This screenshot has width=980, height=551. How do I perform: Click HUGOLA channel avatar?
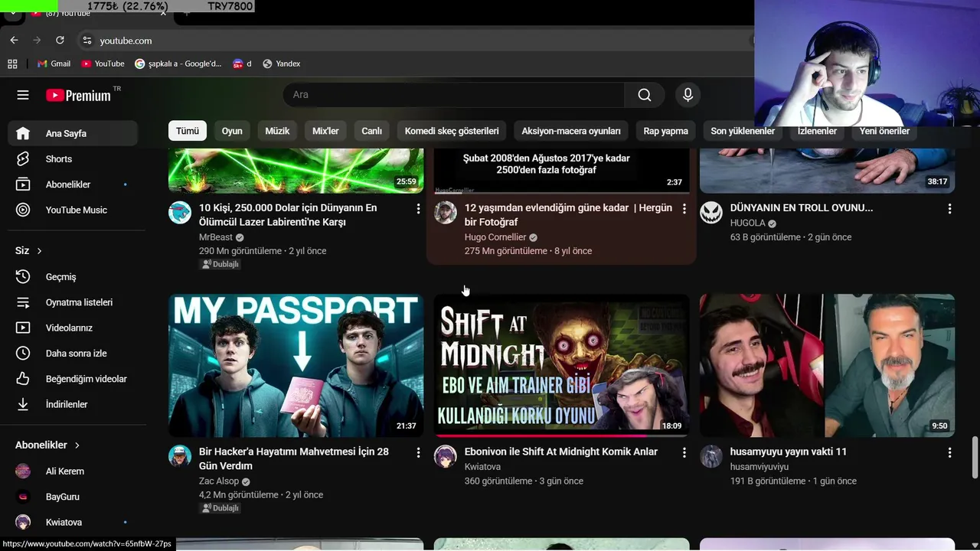(x=711, y=213)
